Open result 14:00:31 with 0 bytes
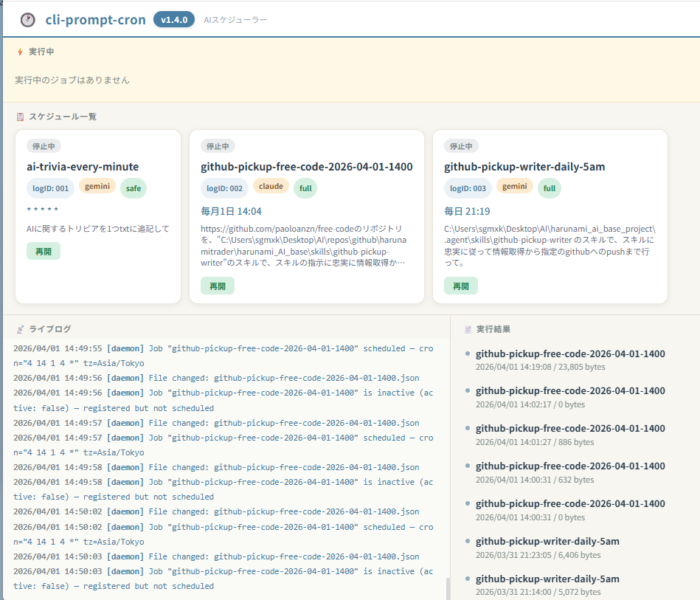This screenshot has height=600, width=700. [x=570, y=510]
